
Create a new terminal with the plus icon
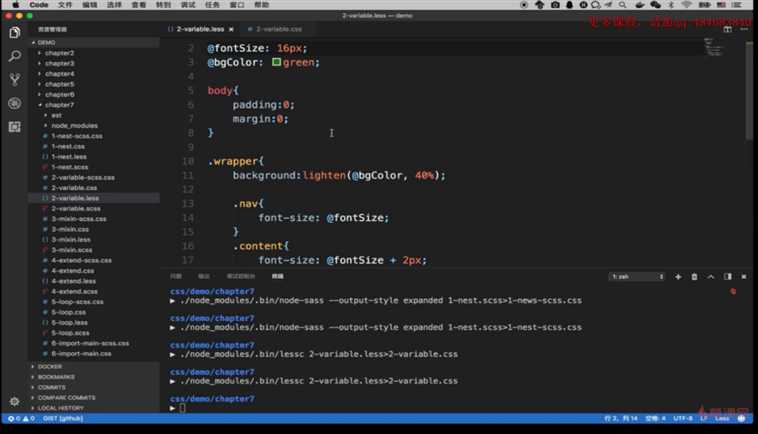pos(678,276)
